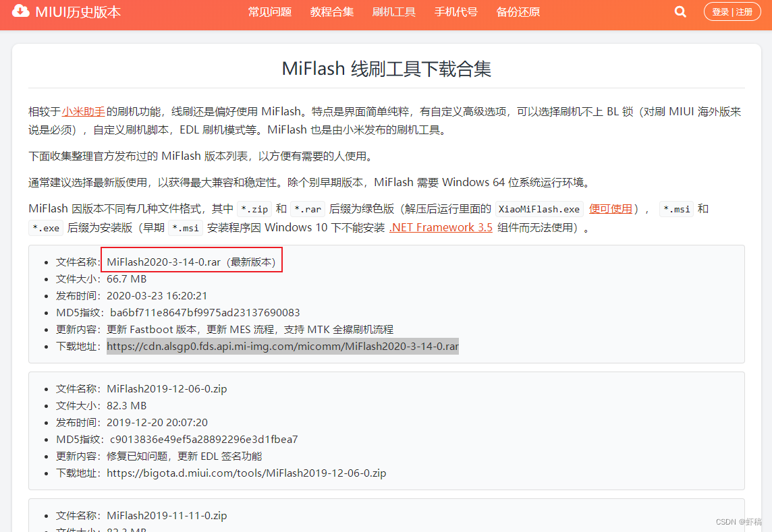
Task: Open 教程合集 menu item
Action: (x=332, y=12)
